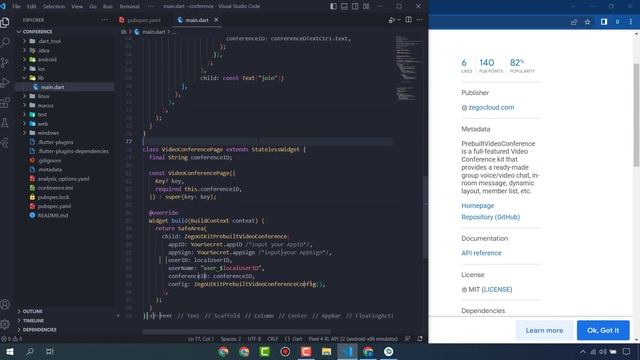This screenshot has height=360, width=640.
Task: Open Task View on taskbar
Action: pyautogui.click(x=50, y=351)
